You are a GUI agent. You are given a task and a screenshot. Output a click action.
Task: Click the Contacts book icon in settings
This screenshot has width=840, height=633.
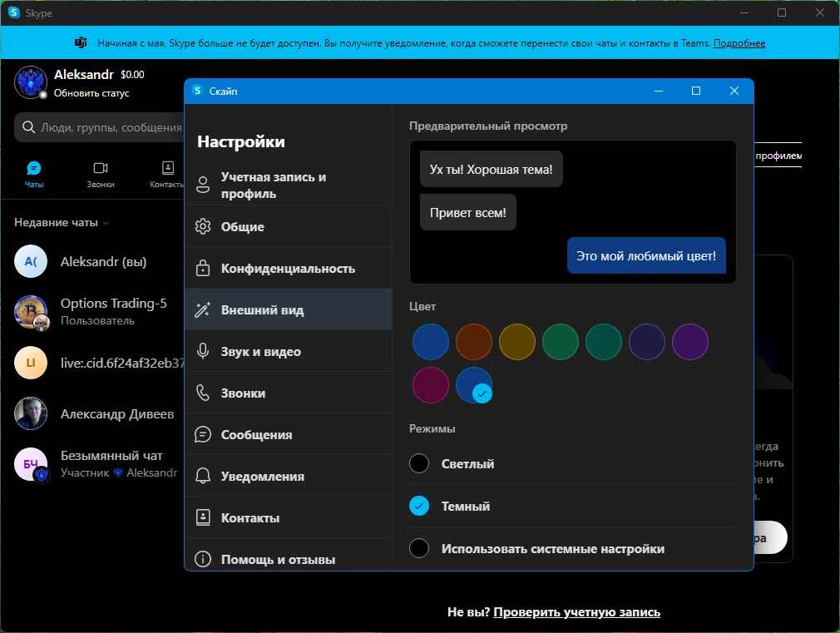[202, 517]
